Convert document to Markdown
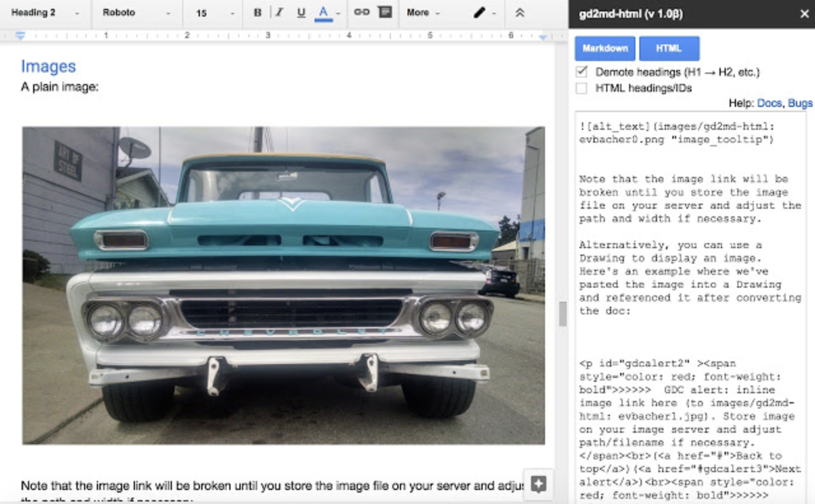This screenshot has height=504, width=815. coord(604,48)
